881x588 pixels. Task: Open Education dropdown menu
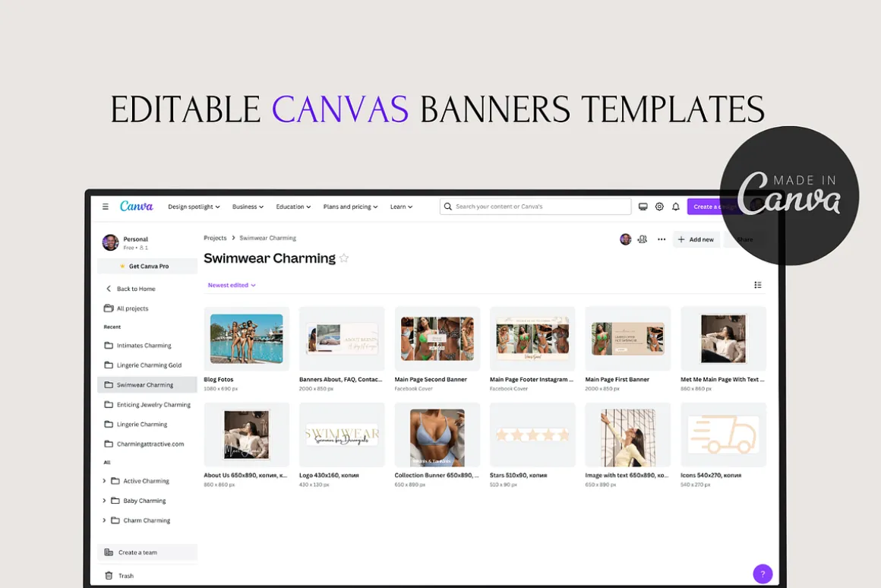click(x=293, y=207)
